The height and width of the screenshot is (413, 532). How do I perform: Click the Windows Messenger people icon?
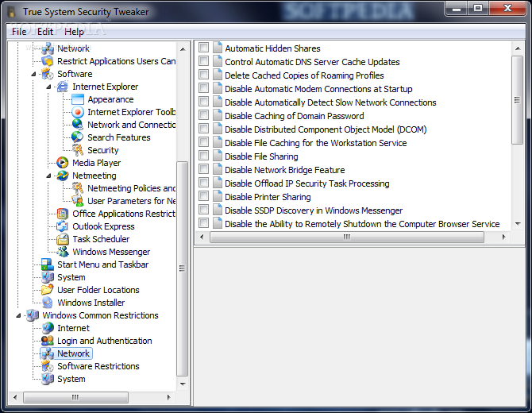click(x=63, y=252)
